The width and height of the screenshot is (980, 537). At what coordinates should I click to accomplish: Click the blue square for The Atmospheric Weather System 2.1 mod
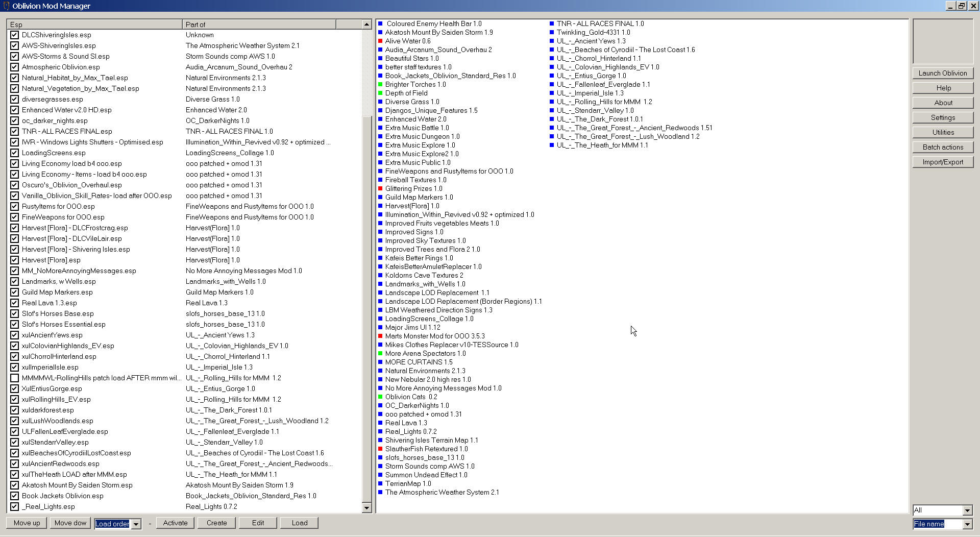(x=380, y=492)
